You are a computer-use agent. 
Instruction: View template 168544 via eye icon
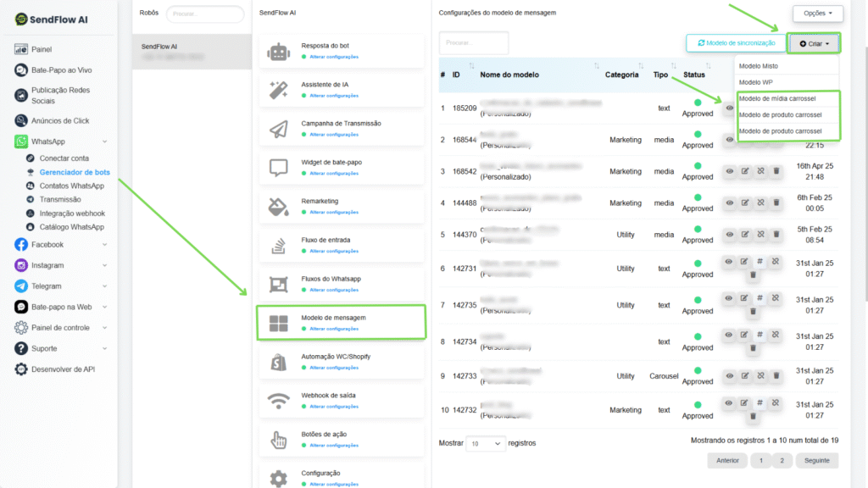tap(730, 140)
